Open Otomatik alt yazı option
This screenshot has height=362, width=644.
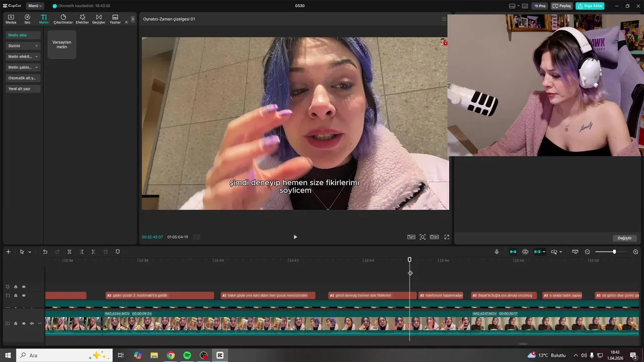[x=23, y=78]
